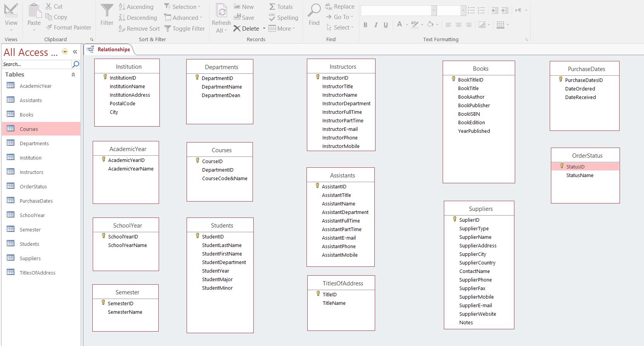This screenshot has width=644, height=346.
Task: Select the StatusID field in OrderStatus
Action: tap(585, 167)
